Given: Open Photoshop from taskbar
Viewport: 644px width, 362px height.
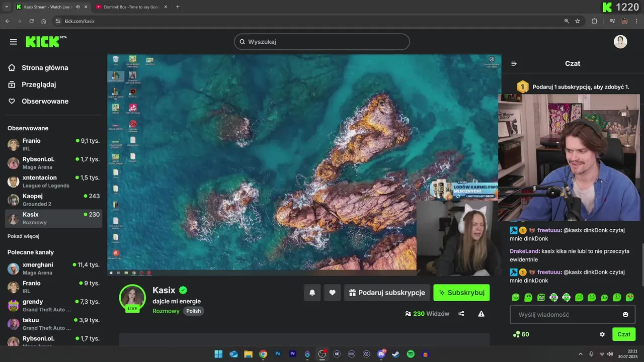Looking at the screenshot, I should point(278,354).
